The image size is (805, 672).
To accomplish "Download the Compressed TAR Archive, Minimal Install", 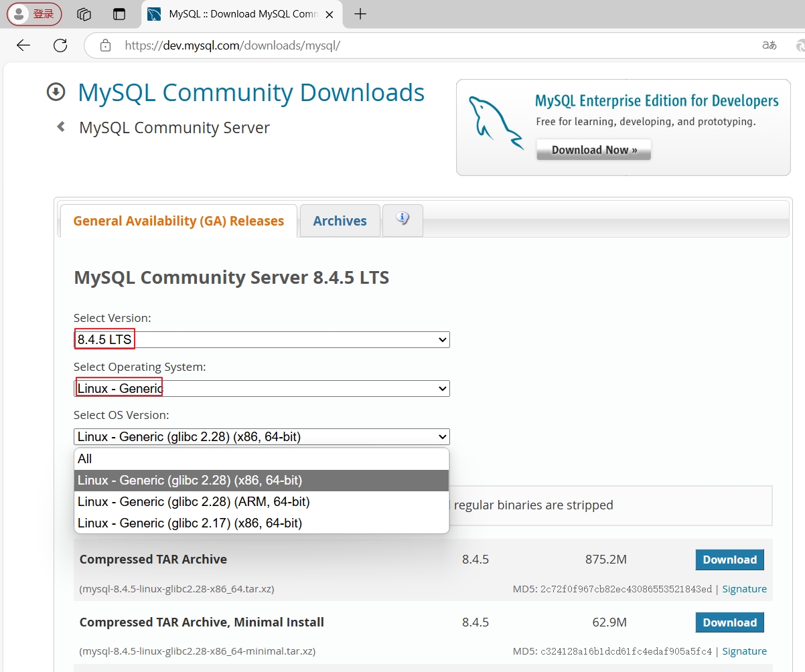I will (x=729, y=622).
